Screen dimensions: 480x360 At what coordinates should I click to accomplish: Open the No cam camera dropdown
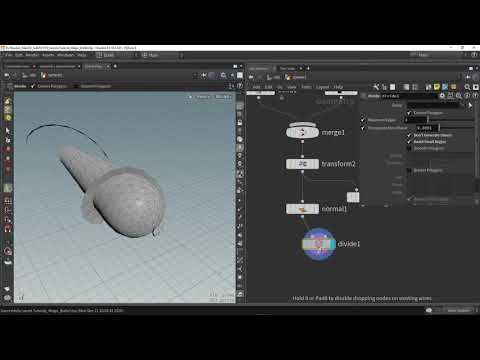(x=223, y=97)
